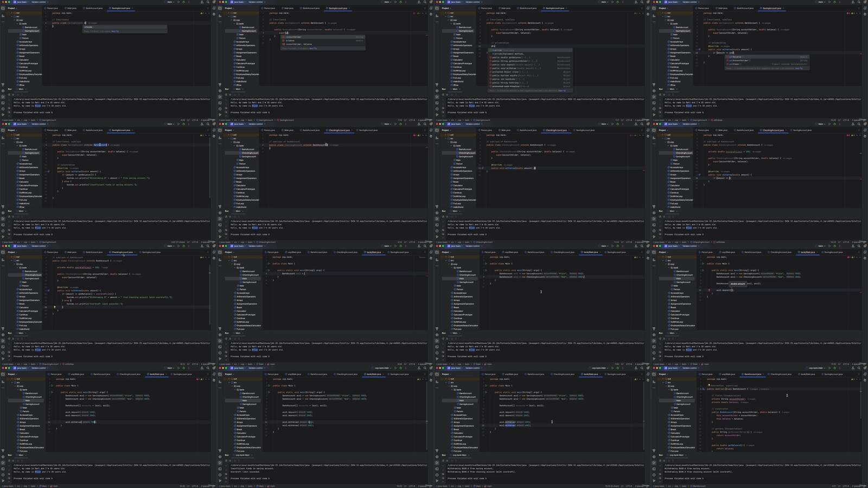
Task: Collapse 'src' folder in 'double amount' tooltip frame
Action: (663, 260)
